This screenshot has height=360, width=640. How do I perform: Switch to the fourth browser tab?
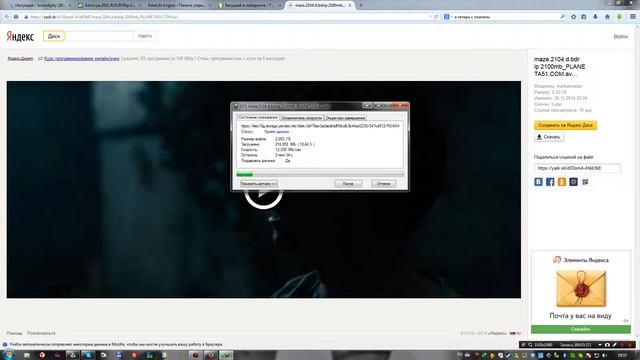pyautogui.click(x=248, y=5)
